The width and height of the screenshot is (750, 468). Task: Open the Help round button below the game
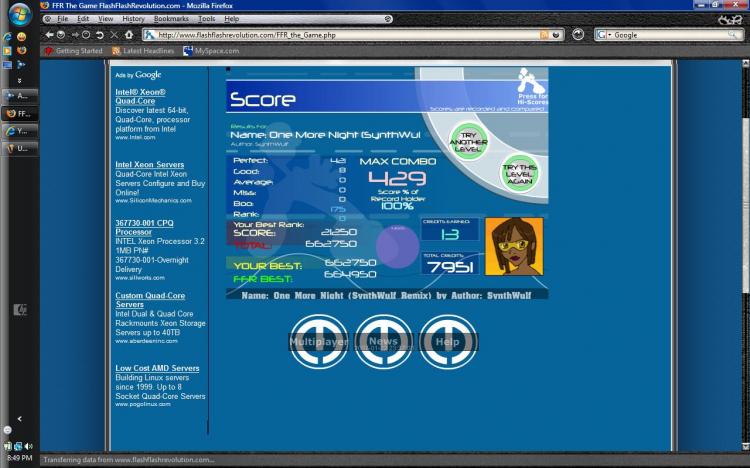click(448, 342)
